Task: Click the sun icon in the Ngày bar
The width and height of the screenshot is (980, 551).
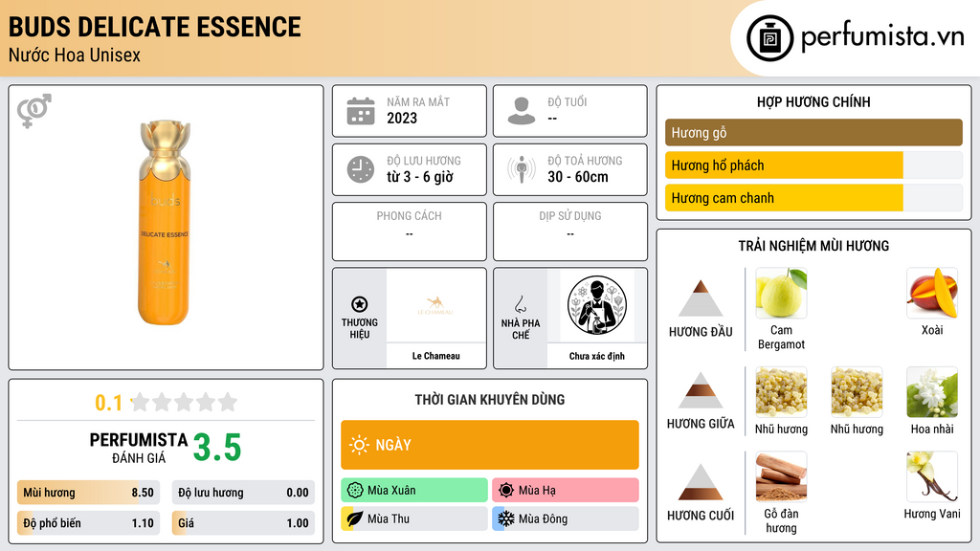Action: [359, 445]
